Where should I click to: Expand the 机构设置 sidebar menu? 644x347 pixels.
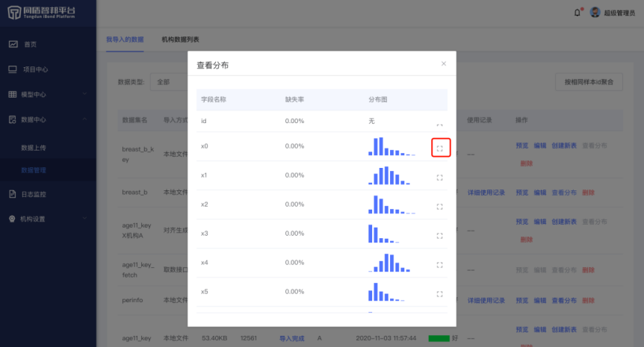(48, 219)
